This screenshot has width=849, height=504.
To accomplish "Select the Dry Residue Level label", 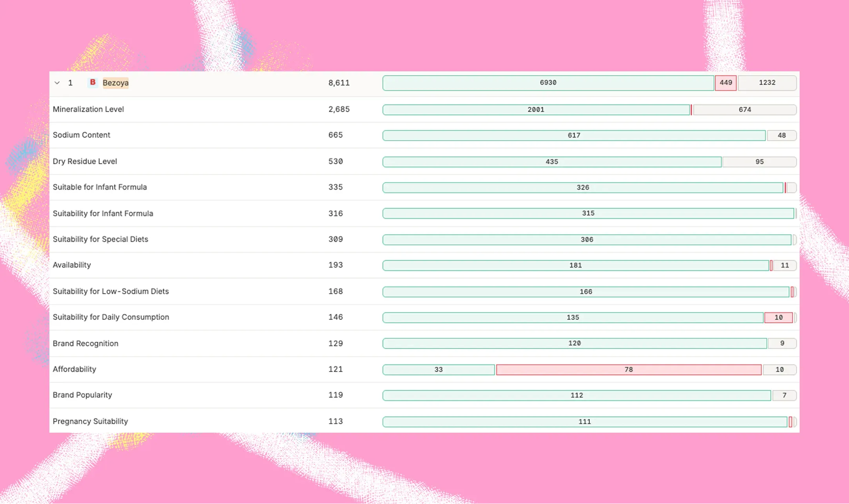I will click(x=85, y=161).
